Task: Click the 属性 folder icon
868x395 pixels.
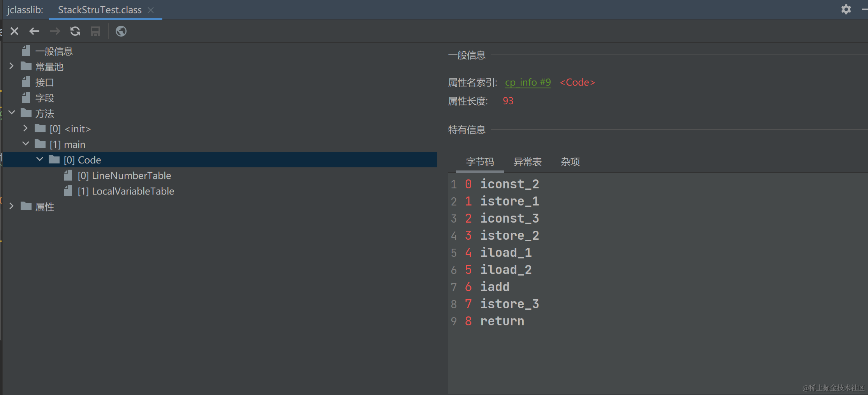Action: [26, 206]
